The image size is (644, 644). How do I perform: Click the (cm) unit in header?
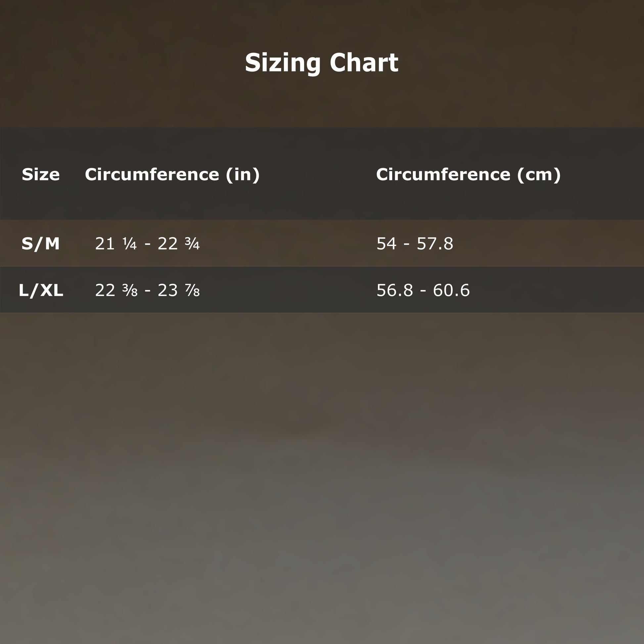539,174
